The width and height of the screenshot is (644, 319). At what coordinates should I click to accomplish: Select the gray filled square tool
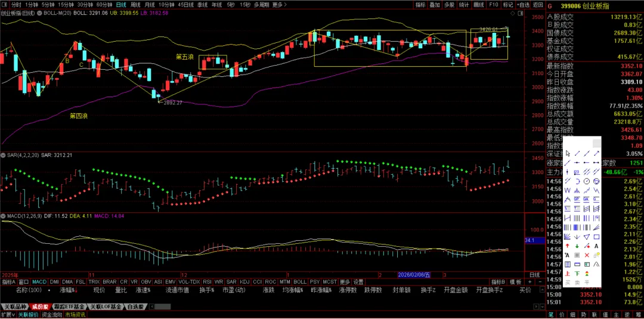pos(577,255)
